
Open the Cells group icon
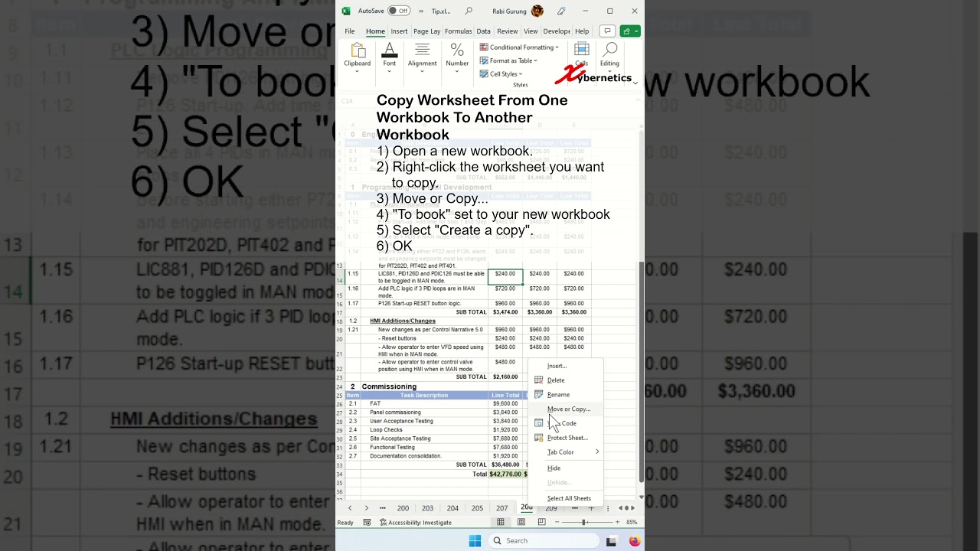(x=582, y=51)
